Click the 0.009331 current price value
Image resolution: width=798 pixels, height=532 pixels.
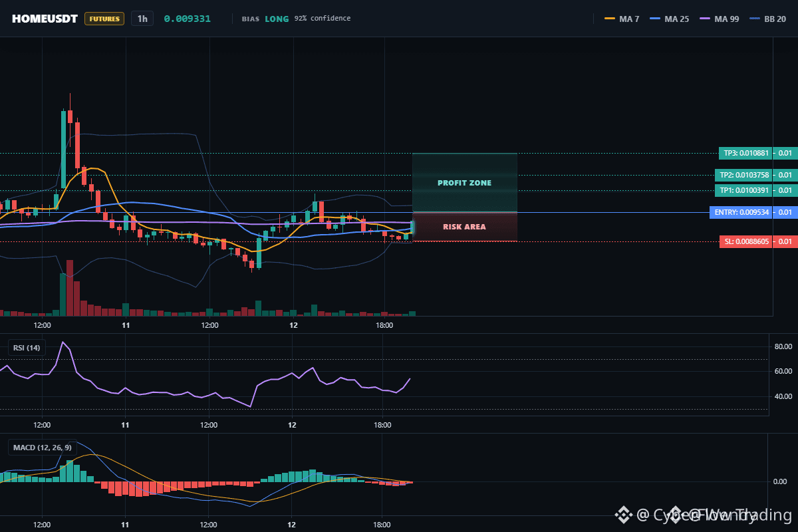188,19
